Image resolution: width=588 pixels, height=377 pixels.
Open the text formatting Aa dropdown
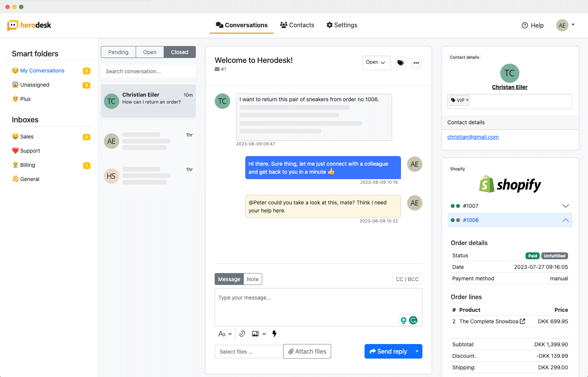click(225, 334)
